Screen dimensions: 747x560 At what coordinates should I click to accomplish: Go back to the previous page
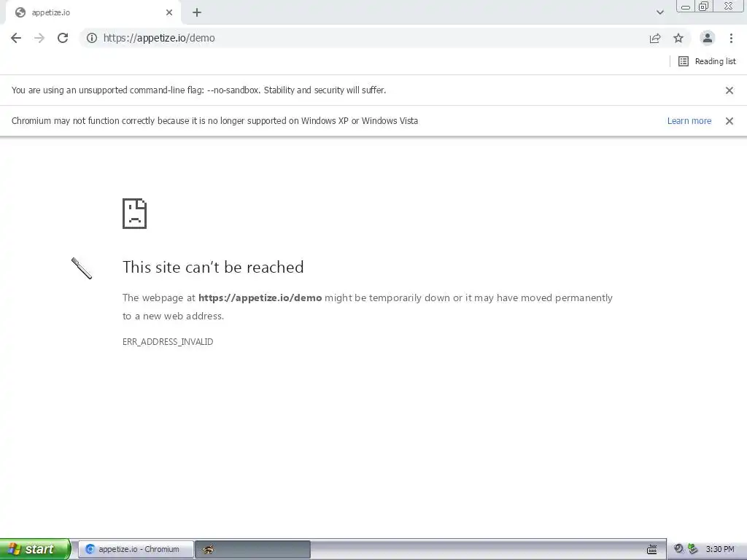coord(16,38)
